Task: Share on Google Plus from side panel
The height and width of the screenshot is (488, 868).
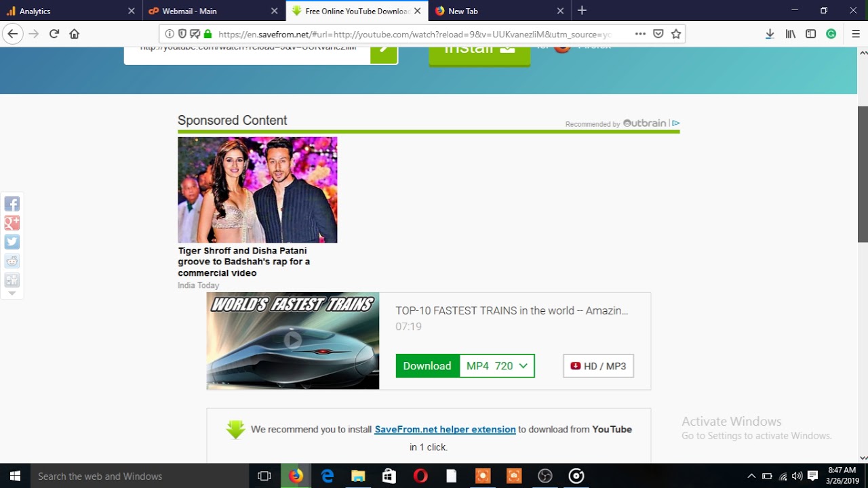Action: pos(12,223)
